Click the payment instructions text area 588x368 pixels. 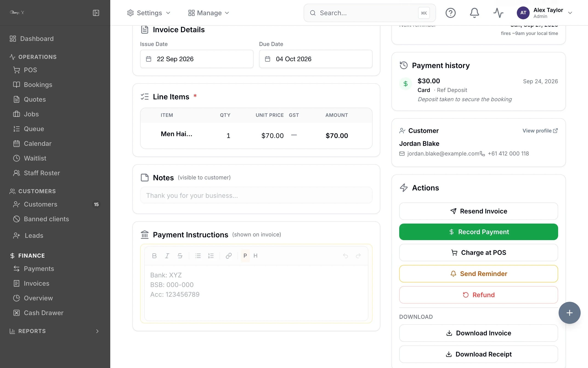[256, 293]
